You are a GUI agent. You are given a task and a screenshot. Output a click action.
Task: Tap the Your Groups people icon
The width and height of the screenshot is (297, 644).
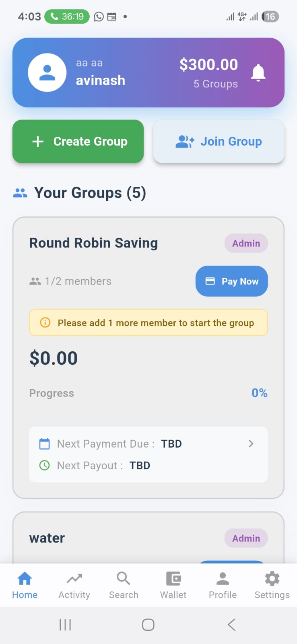pyautogui.click(x=20, y=193)
